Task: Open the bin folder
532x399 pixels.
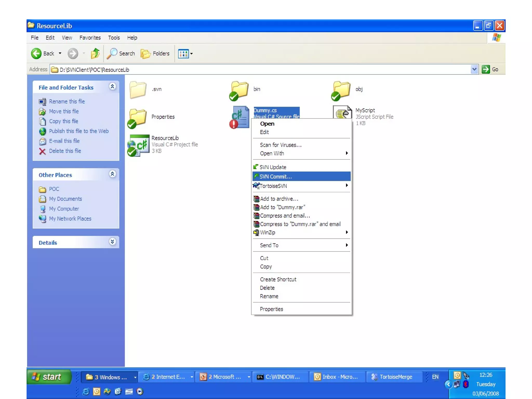Action: point(240,90)
